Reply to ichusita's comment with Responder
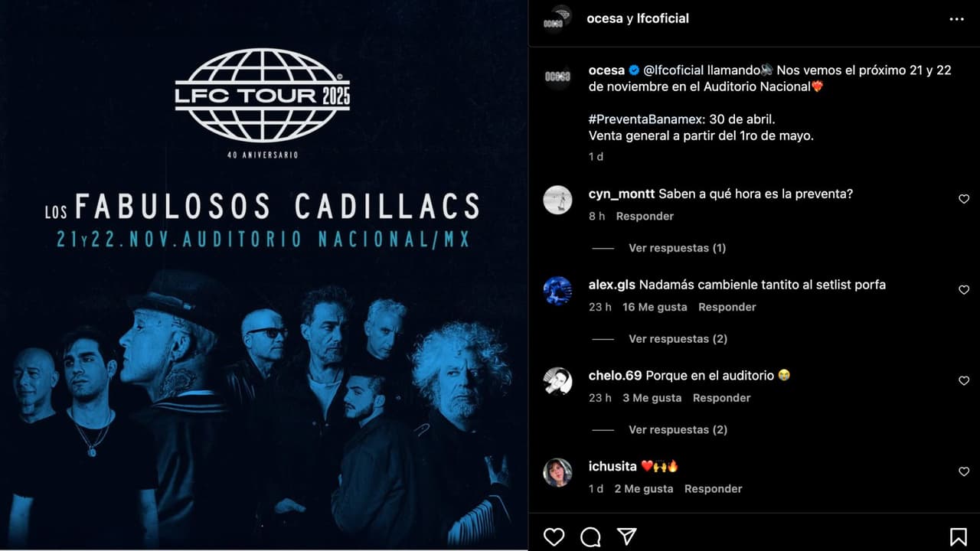The image size is (980, 551). [713, 489]
